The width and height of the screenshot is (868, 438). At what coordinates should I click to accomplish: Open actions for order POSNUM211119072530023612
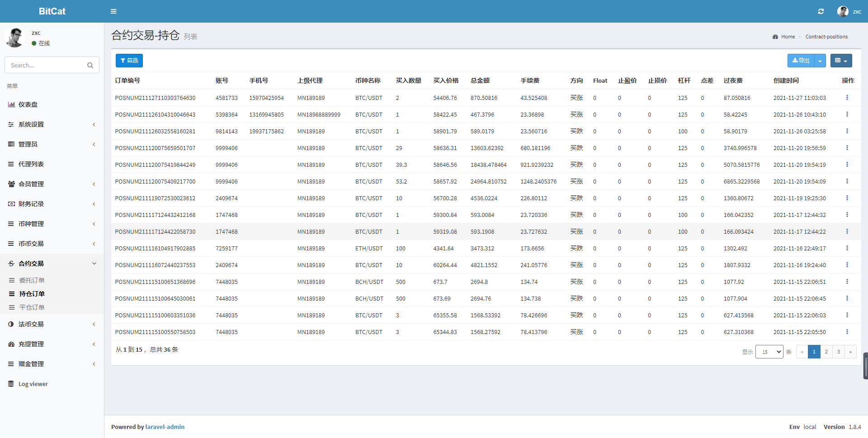click(847, 198)
